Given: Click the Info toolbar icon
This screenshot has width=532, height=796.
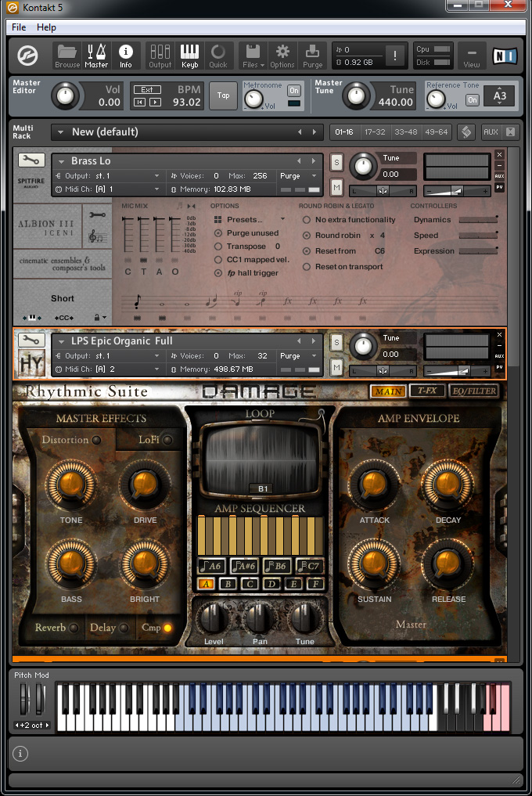Looking at the screenshot, I should [125, 55].
